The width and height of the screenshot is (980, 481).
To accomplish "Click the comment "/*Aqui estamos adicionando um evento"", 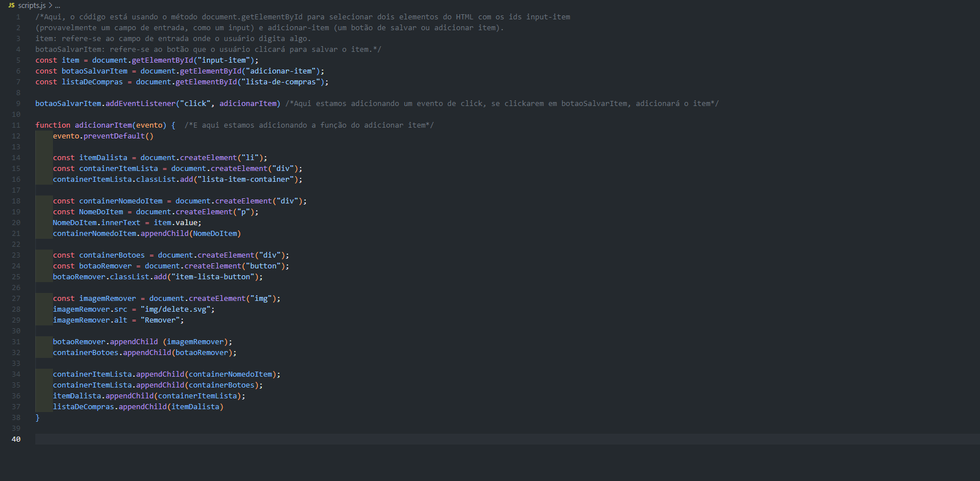I will pyautogui.click(x=502, y=104).
